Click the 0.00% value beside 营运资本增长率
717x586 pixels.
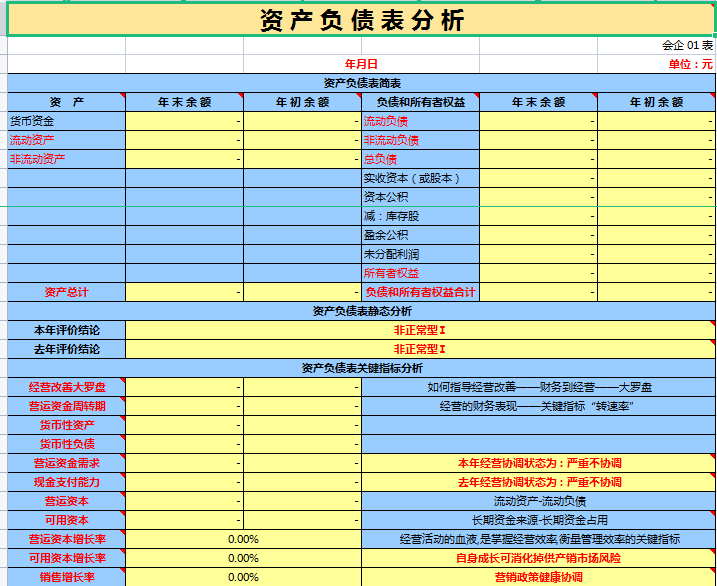coord(243,539)
